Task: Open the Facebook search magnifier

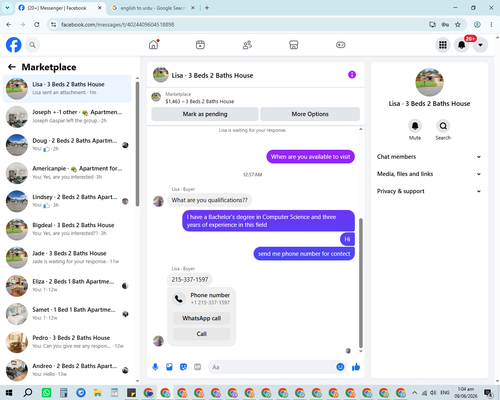Action: pos(32,45)
